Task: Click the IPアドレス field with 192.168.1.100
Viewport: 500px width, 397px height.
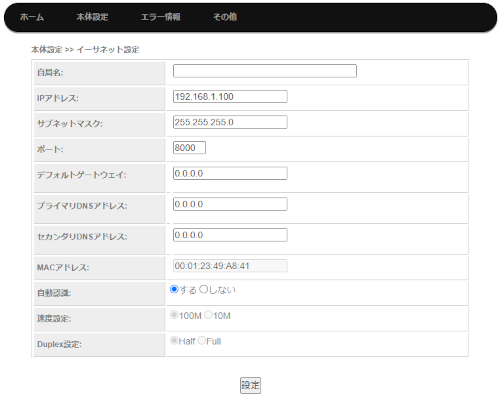Action: [230, 97]
